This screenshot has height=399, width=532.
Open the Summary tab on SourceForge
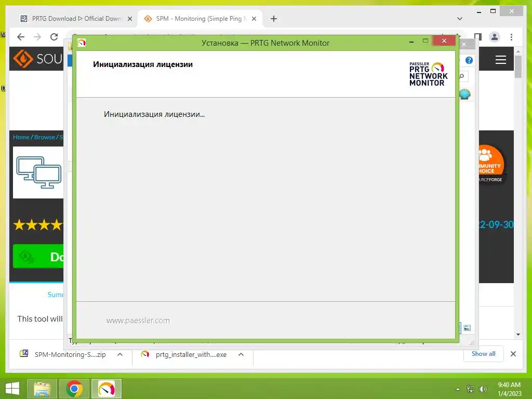tap(55, 295)
